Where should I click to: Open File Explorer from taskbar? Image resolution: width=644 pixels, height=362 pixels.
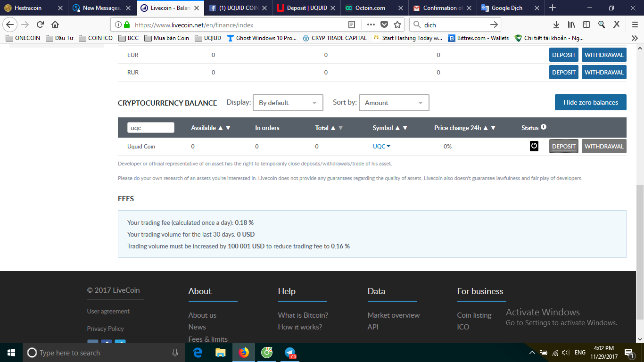point(220,353)
